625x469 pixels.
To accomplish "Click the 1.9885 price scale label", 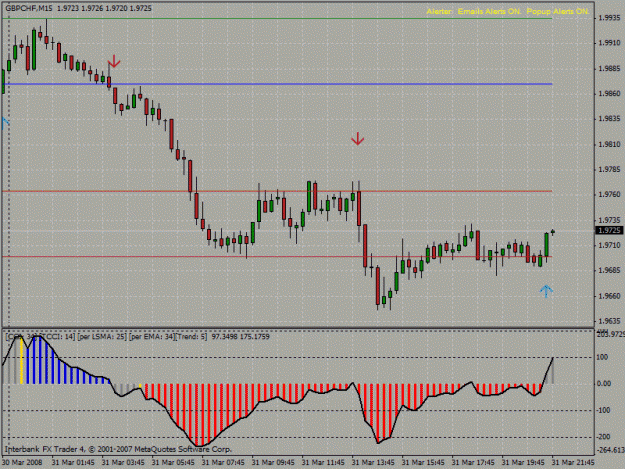I will pyautogui.click(x=609, y=69).
